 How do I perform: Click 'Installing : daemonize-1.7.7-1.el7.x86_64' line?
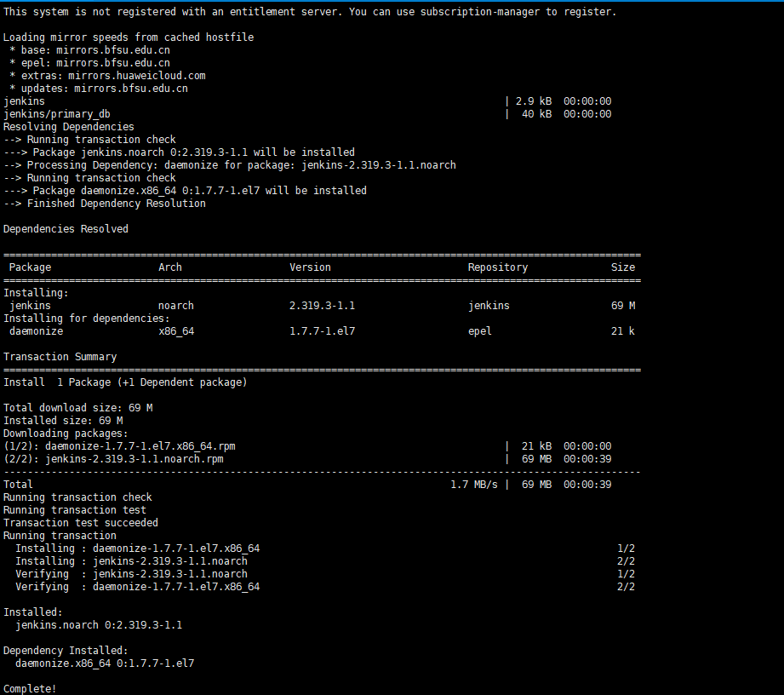point(138,549)
